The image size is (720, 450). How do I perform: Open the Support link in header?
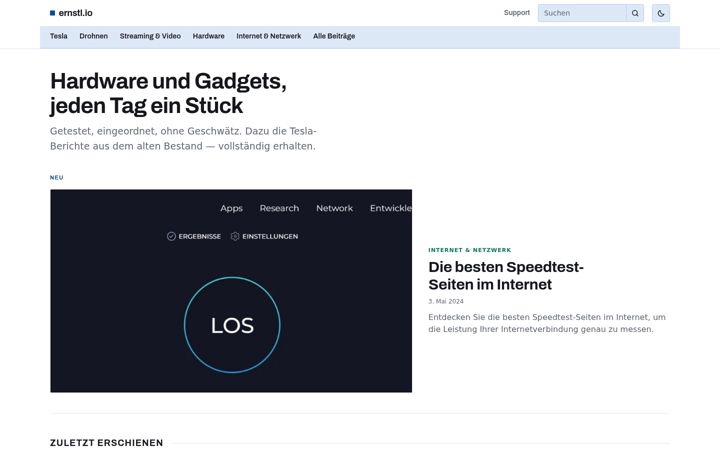pyautogui.click(x=517, y=13)
